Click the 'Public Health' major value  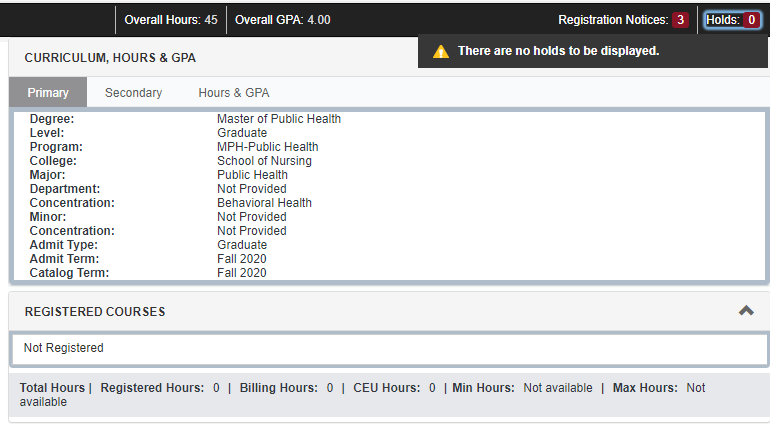coord(252,175)
